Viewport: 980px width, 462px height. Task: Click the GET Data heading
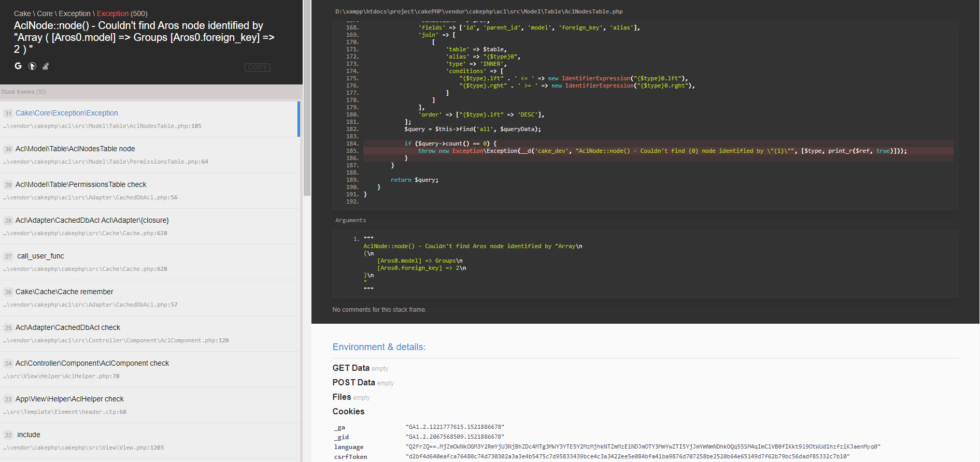[x=351, y=368]
